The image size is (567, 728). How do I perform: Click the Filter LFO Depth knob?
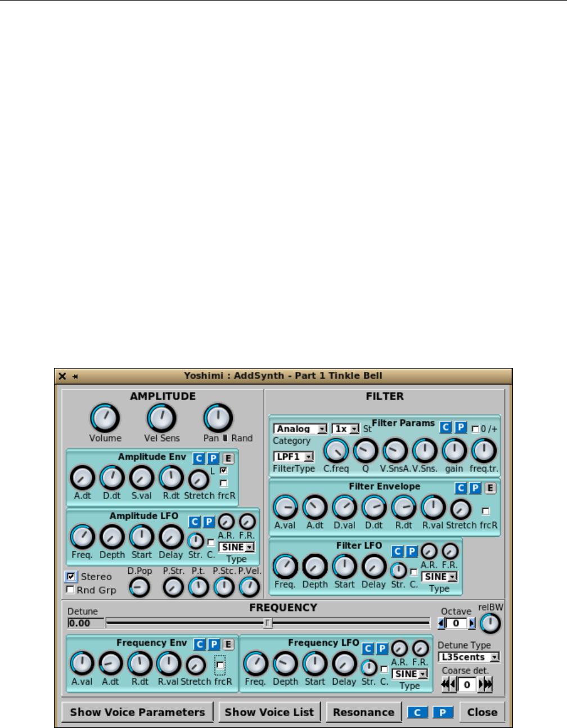315,567
